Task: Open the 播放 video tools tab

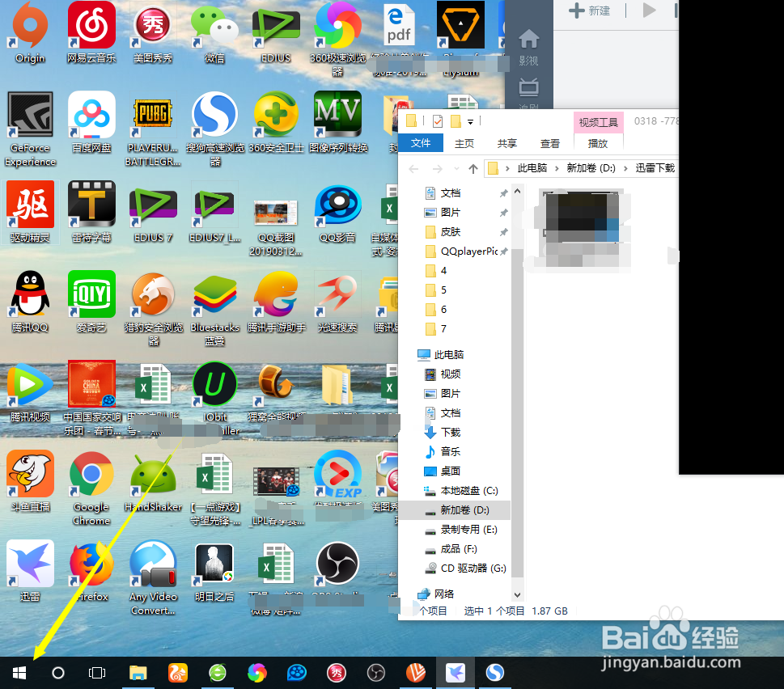Action: point(597,143)
